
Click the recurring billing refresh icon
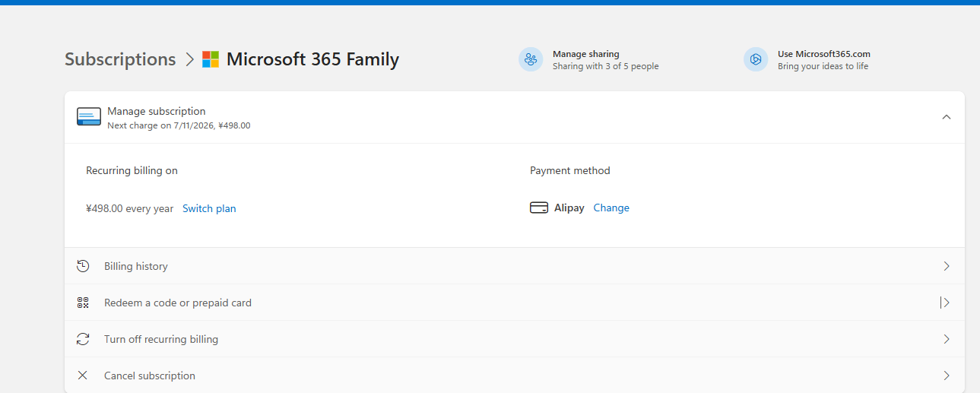pos(83,339)
